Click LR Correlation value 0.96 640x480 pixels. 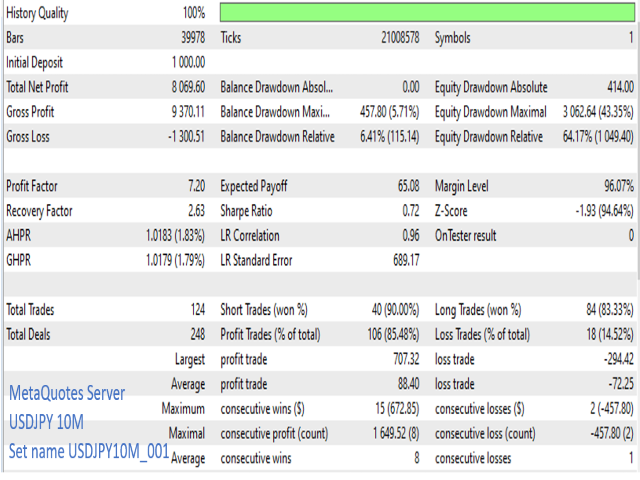tap(411, 235)
